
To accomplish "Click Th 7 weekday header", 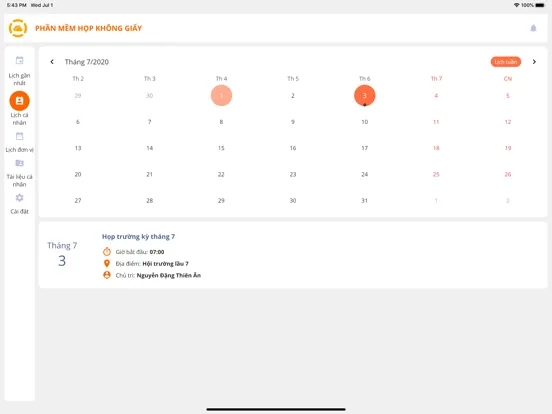I will point(436,79).
